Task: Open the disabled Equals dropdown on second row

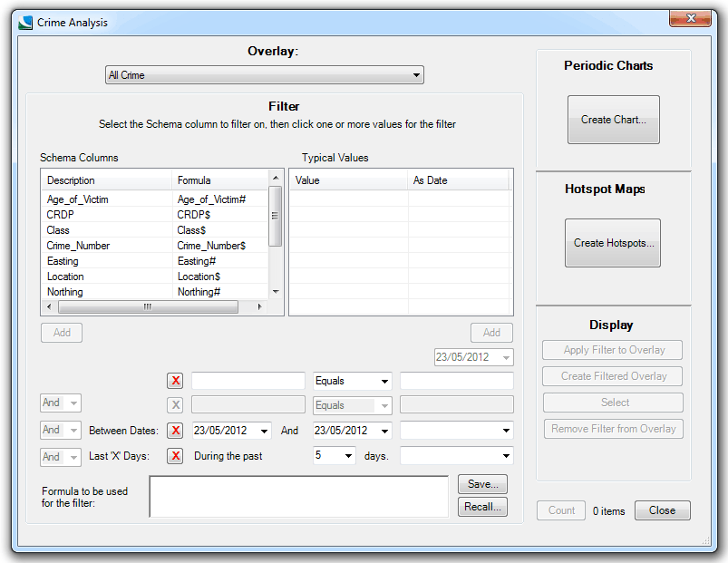Action: pos(353,405)
